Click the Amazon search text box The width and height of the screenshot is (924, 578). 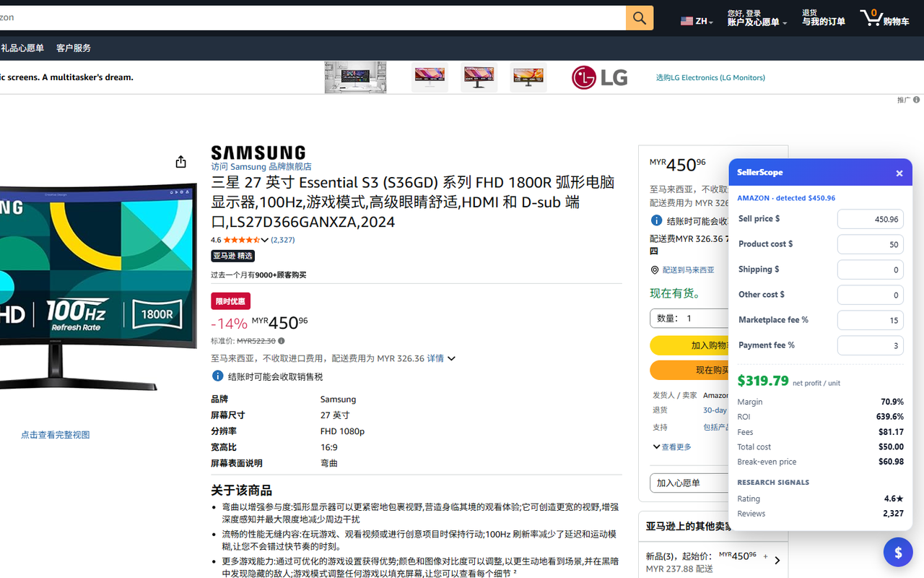(313, 18)
